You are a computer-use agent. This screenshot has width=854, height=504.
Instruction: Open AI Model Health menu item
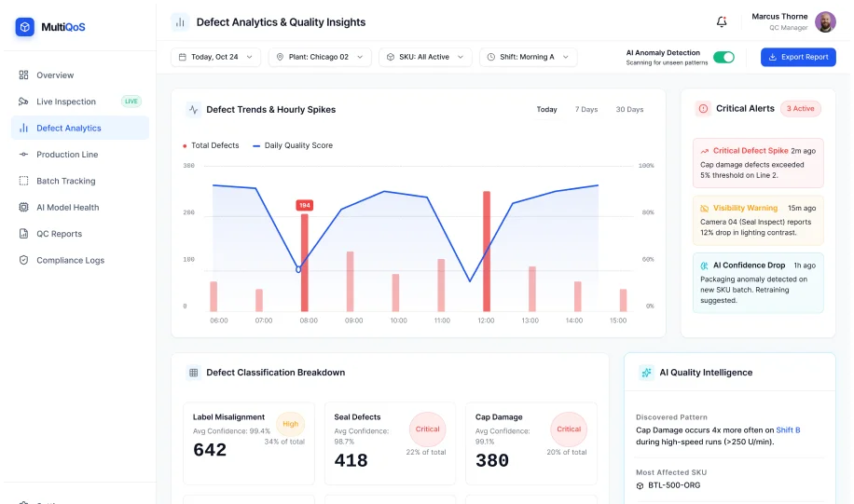tap(80, 208)
